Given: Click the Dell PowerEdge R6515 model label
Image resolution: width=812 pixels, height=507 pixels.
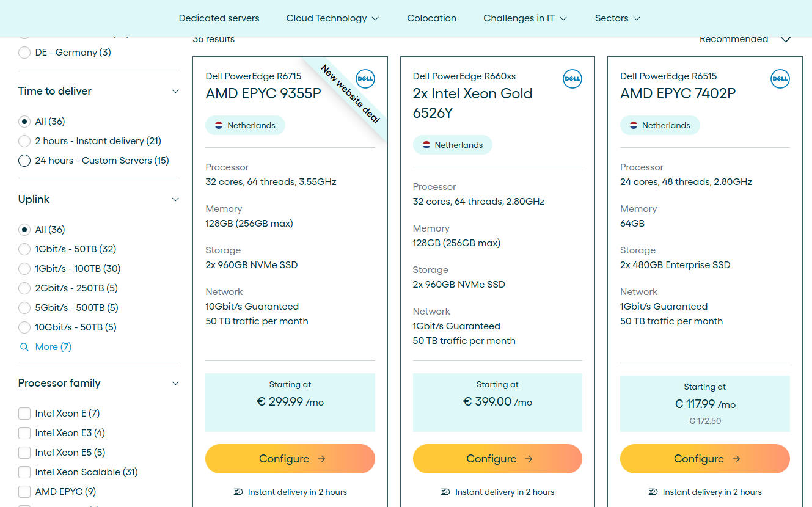Looking at the screenshot, I should tap(668, 76).
